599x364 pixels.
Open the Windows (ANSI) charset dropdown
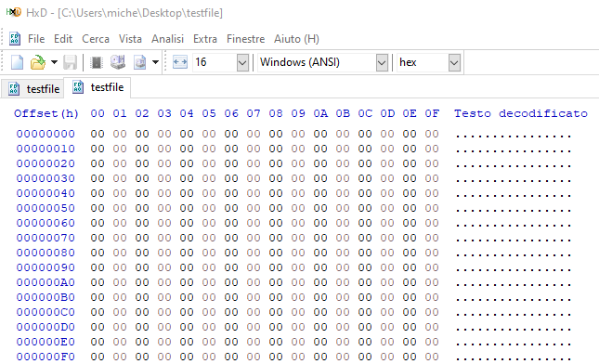point(382,62)
